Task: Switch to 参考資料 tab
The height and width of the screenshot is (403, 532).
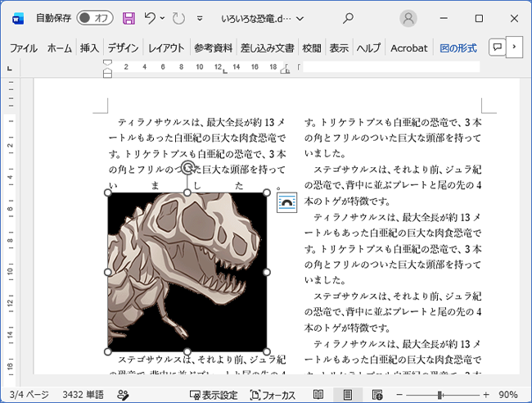Action: click(213, 48)
